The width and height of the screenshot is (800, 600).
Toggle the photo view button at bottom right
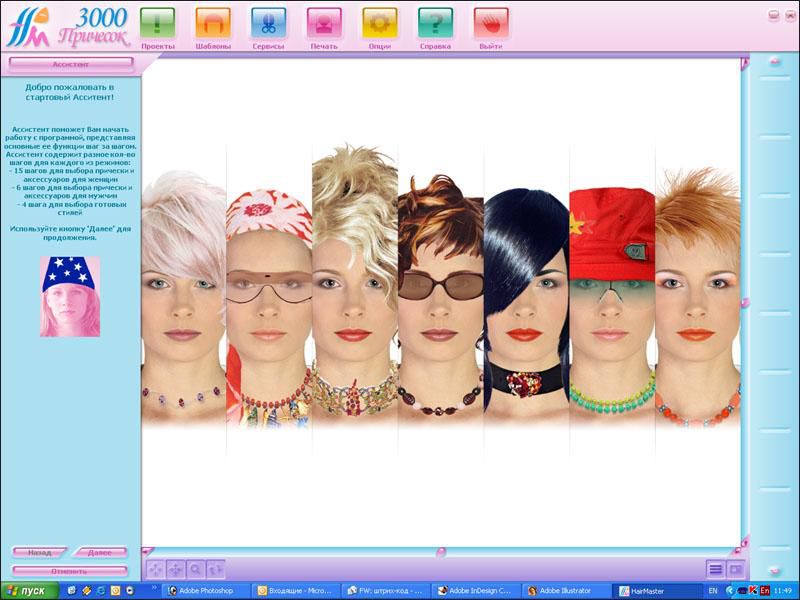tap(736, 569)
